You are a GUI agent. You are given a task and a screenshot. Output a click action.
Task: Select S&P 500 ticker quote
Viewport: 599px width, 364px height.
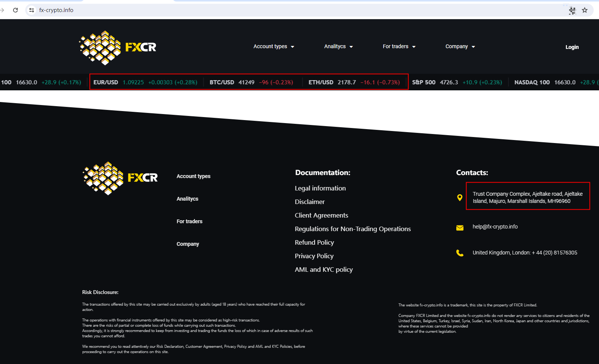click(x=457, y=82)
